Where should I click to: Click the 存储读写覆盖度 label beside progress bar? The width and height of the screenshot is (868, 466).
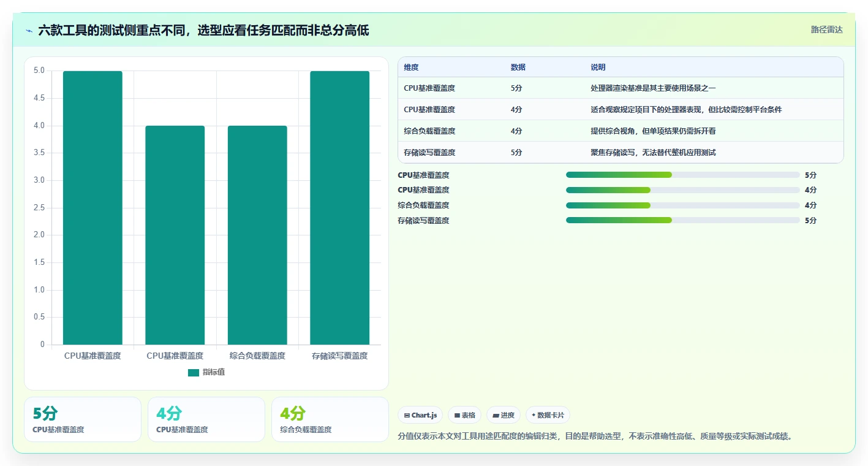point(423,220)
